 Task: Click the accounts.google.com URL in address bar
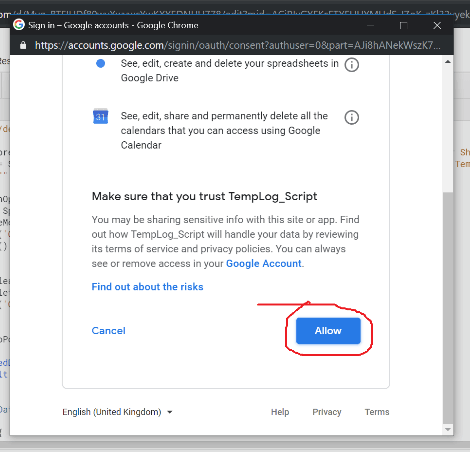(x=238, y=45)
